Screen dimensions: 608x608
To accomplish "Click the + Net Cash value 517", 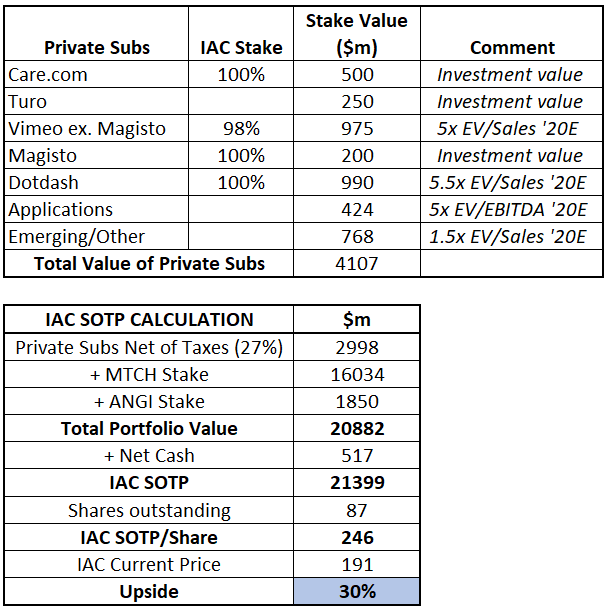I will pyautogui.click(x=356, y=455).
